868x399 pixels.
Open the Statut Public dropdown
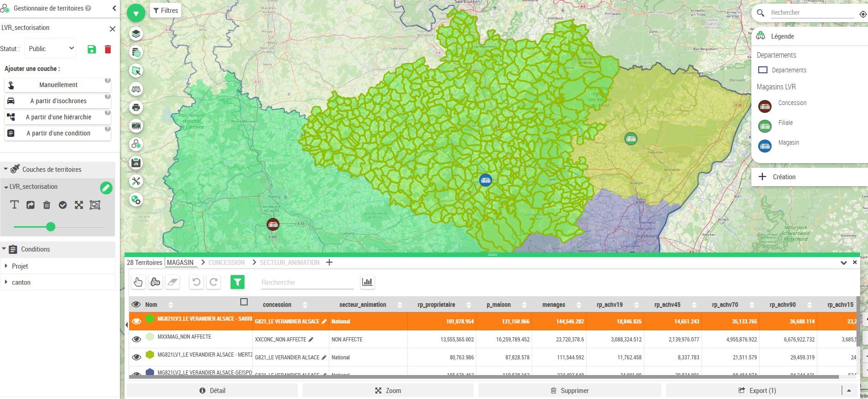pos(51,49)
